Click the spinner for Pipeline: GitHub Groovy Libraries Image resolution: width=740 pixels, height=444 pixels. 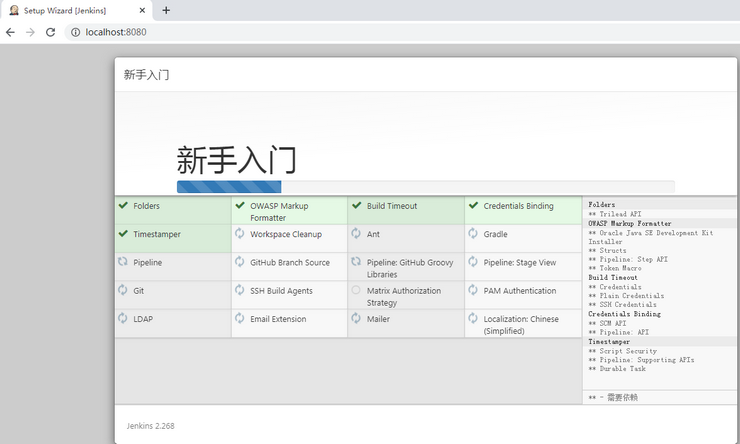(x=356, y=261)
